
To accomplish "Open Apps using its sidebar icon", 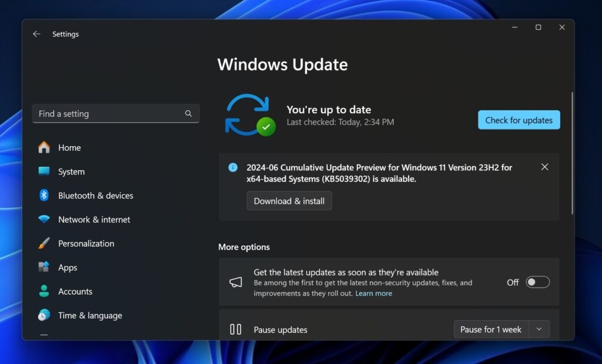I will (44, 267).
